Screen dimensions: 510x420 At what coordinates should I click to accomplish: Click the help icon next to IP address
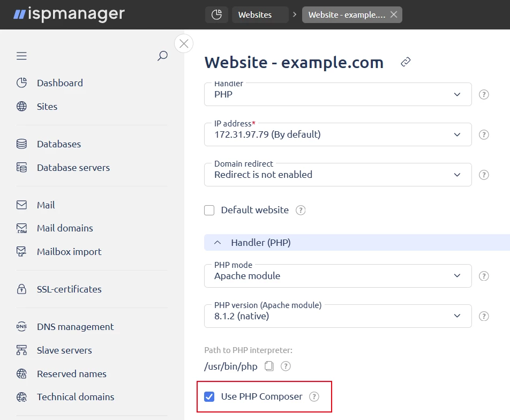pos(484,134)
